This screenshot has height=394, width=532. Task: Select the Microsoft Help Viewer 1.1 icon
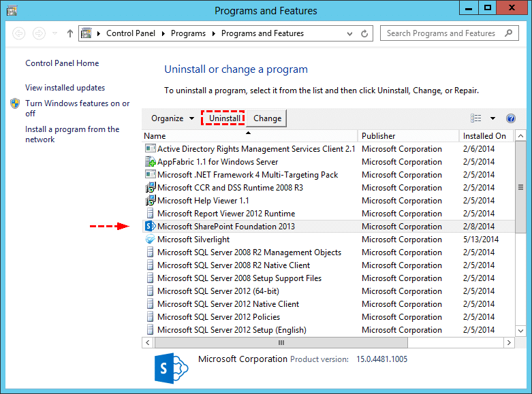(151, 200)
